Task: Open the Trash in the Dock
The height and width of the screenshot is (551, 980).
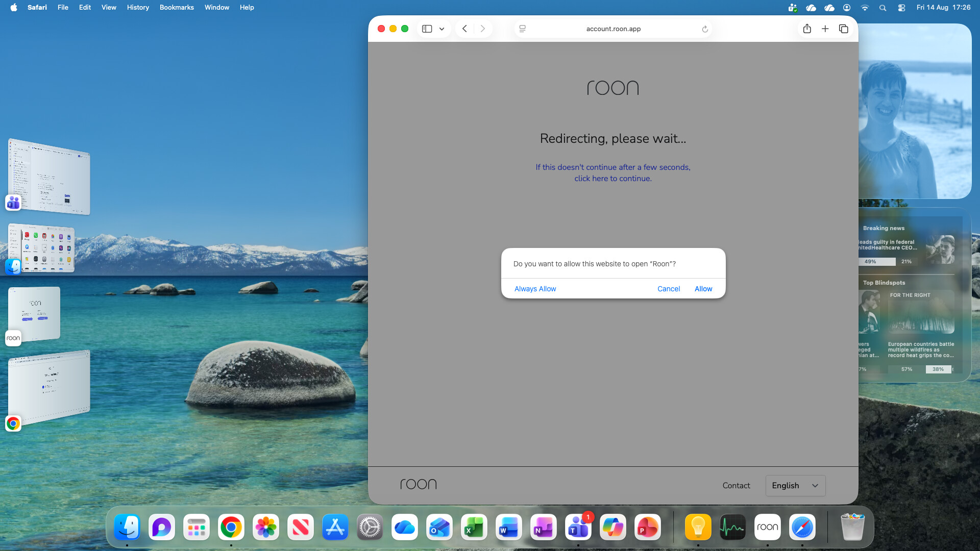Action: tap(852, 527)
